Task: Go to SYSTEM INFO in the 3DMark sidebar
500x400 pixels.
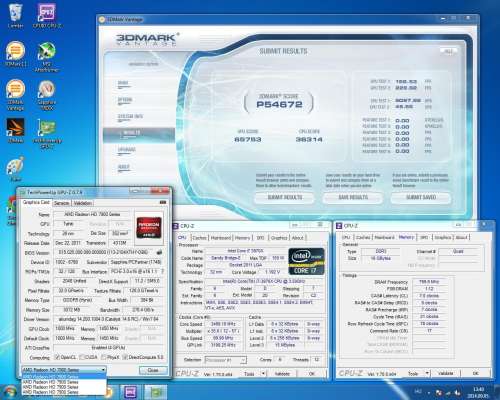Action: (130, 117)
